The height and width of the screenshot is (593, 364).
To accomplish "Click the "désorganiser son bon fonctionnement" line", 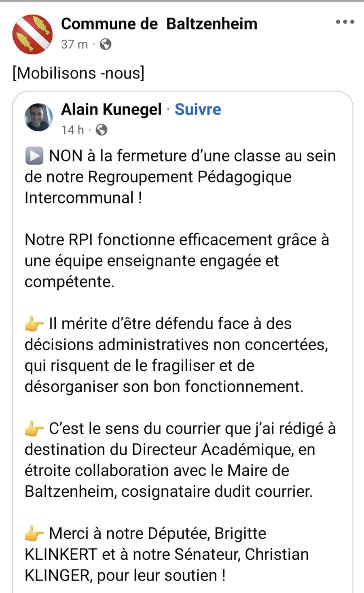I will point(164,386).
